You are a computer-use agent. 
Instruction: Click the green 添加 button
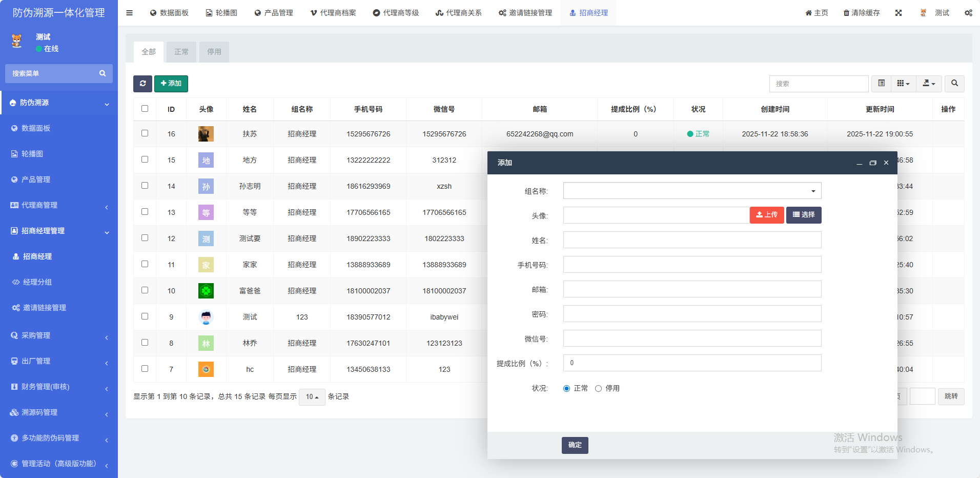click(x=171, y=84)
